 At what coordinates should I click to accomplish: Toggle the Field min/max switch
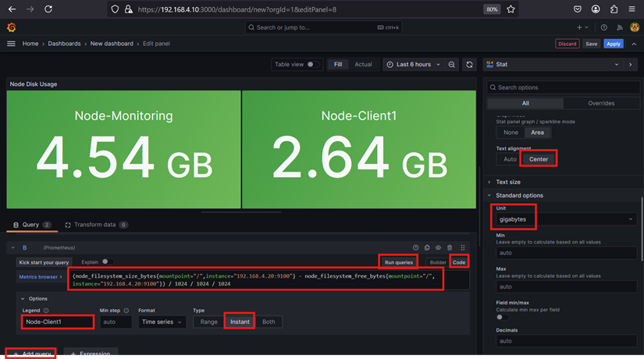(502, 317)
